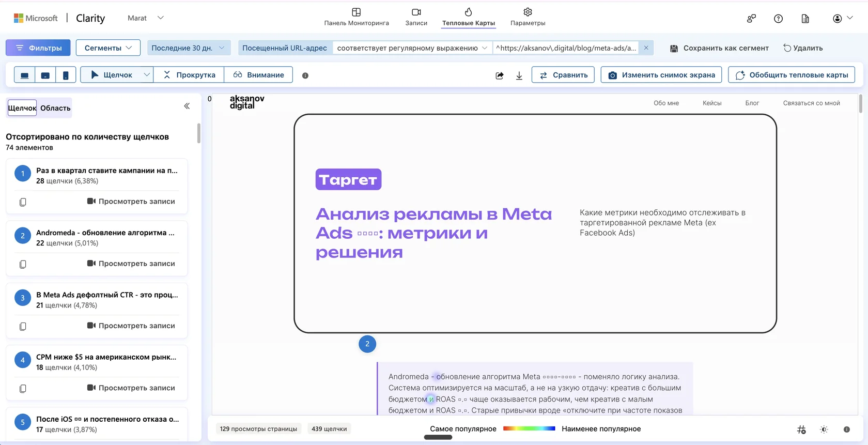Viewport: 868px width, 445px height.
Task: Click the heatmap page vertical scrollbar
Action: tap(860, 103)
